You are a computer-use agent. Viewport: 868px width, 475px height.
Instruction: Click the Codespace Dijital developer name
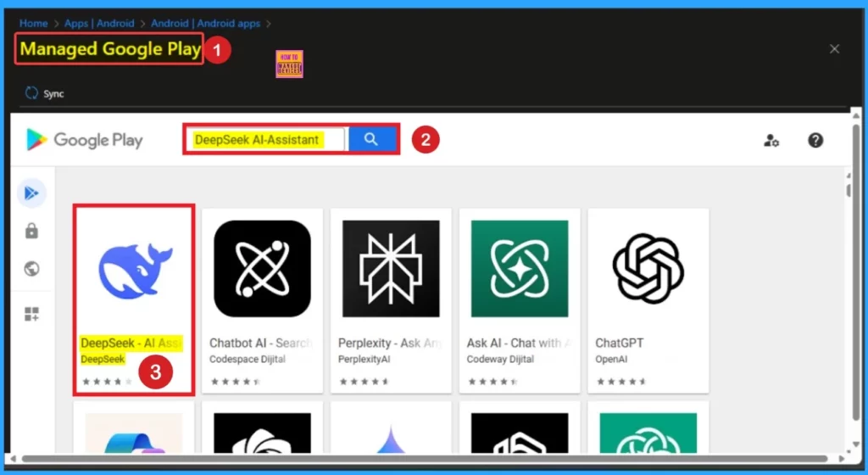(248, 360)
